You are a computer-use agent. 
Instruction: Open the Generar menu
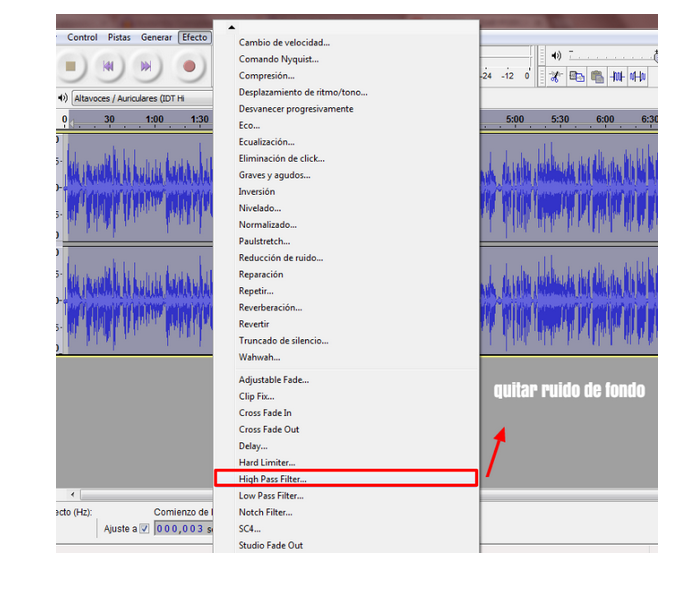(x=156, y=37)
